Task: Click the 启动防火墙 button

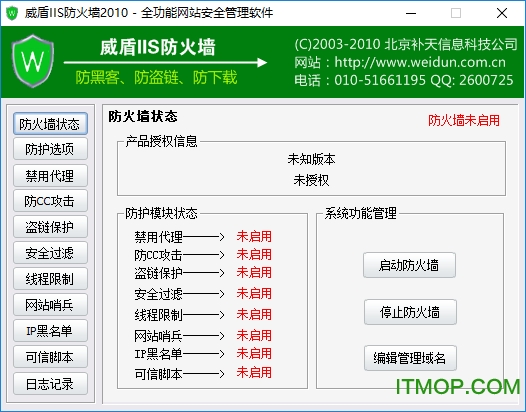Action: 409,265
